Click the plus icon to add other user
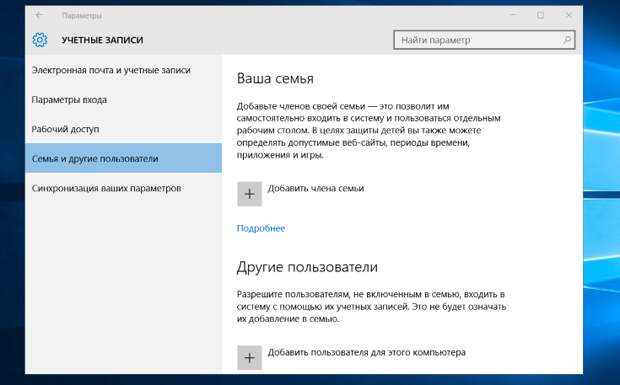This screenshot has width=620, height=385. pos(250,357)
